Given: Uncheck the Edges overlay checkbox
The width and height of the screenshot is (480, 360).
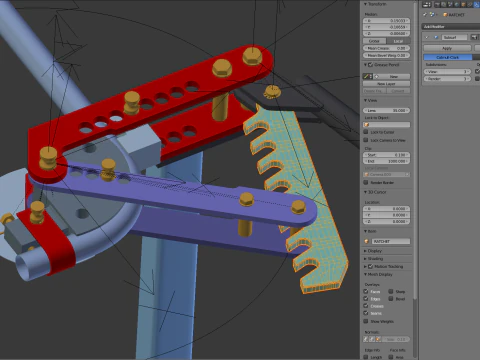Looking at the screenshot, I should coord(366,299).
